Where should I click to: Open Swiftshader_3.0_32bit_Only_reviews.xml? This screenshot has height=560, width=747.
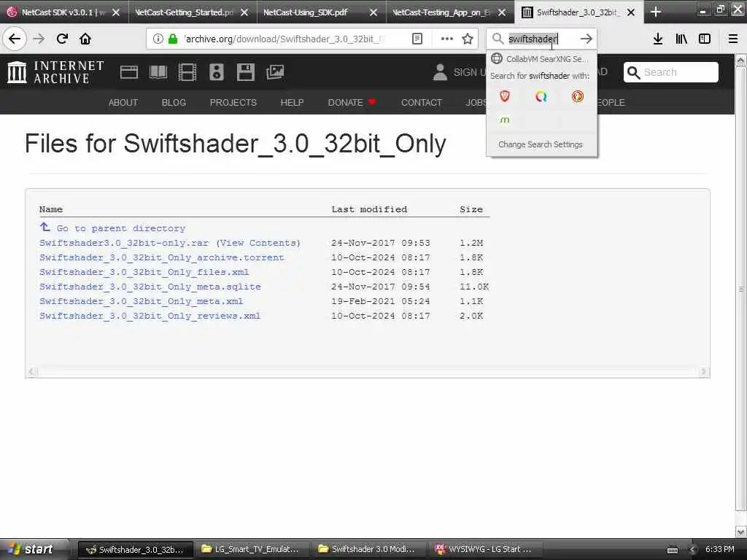click(x=150, y=316)
